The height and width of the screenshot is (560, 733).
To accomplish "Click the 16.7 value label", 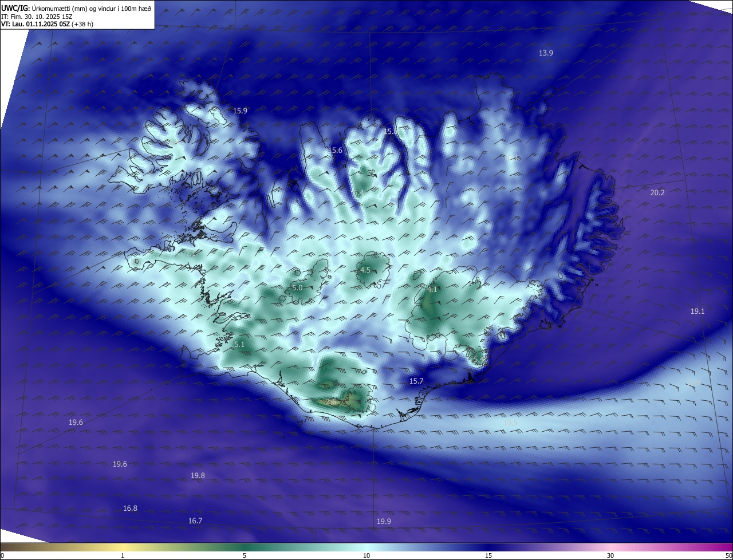I will tap(195, 520).
